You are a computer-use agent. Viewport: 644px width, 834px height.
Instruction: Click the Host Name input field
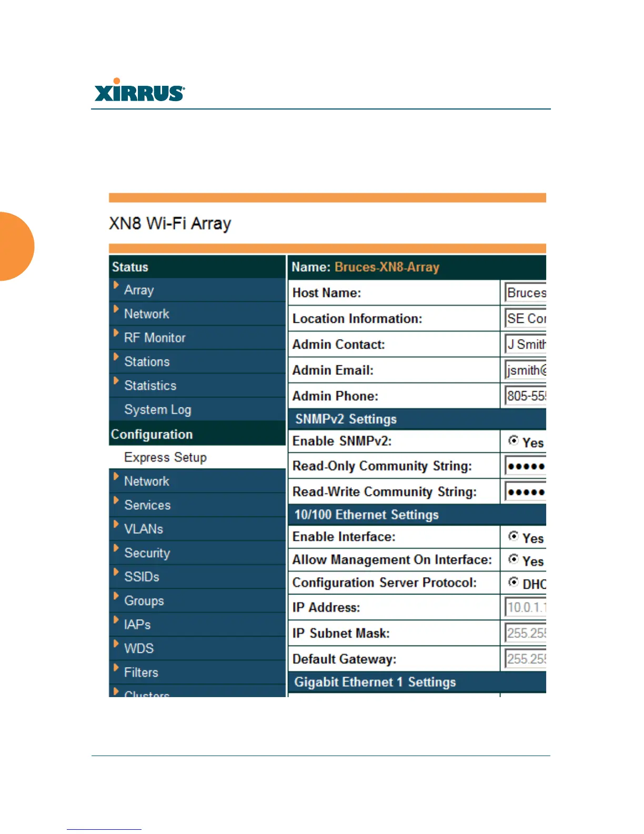point(525,293)
